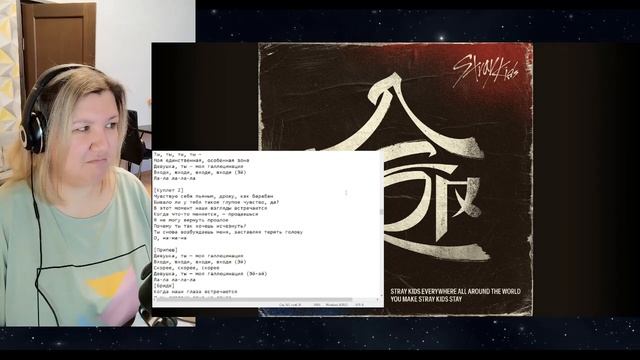The image size is (640, 360).
Task: Click the line "Когда наши глаза встречаются"
Action: click(195, 292)
